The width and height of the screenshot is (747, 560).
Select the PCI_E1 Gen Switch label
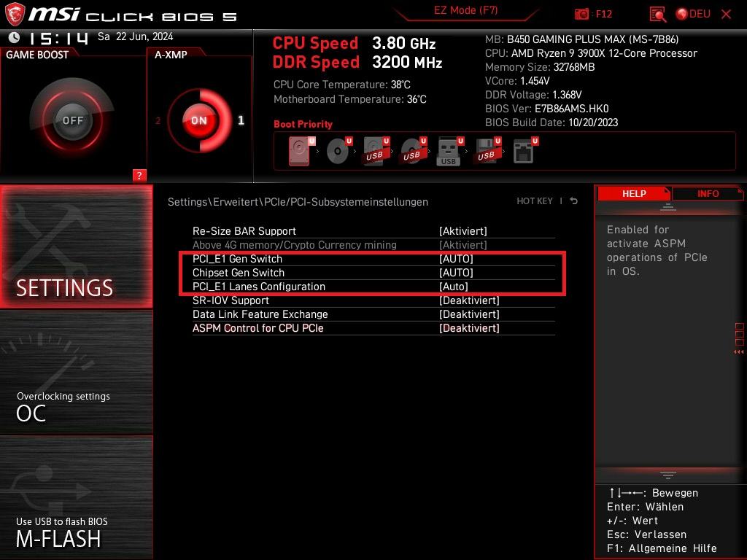237,259
